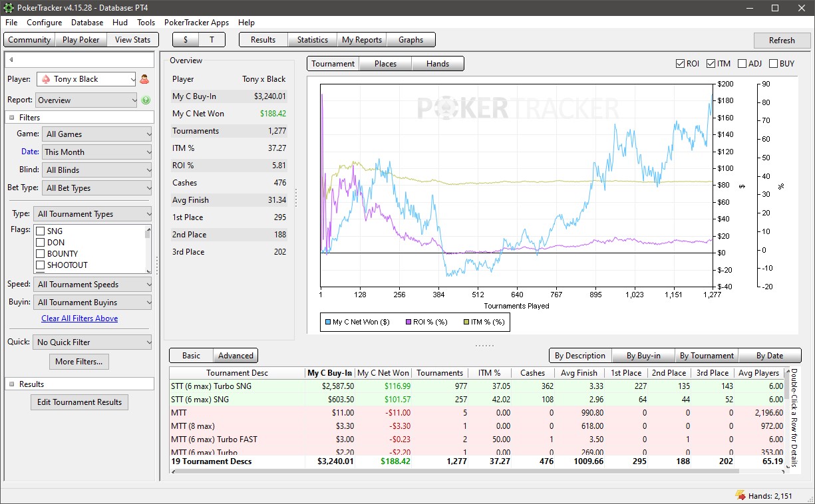Image resolution: width=815 pixels, height=504 pixels.
Task: Click the red player profile icon
Action: tap(144, 79)
